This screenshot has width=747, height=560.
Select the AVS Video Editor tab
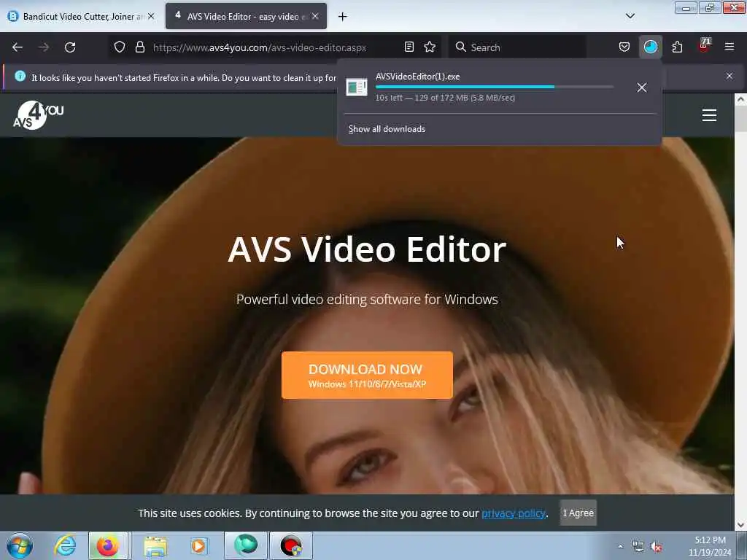coord(246,17)
